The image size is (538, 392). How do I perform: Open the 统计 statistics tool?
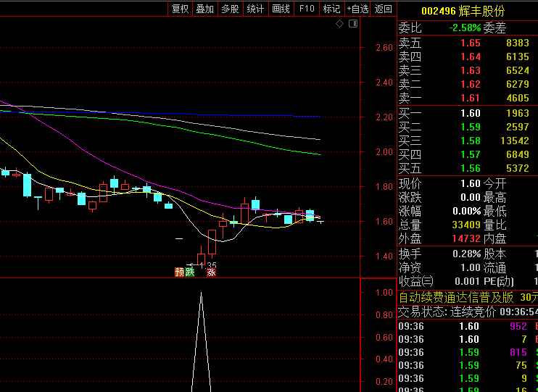click(x=255, y=9)
